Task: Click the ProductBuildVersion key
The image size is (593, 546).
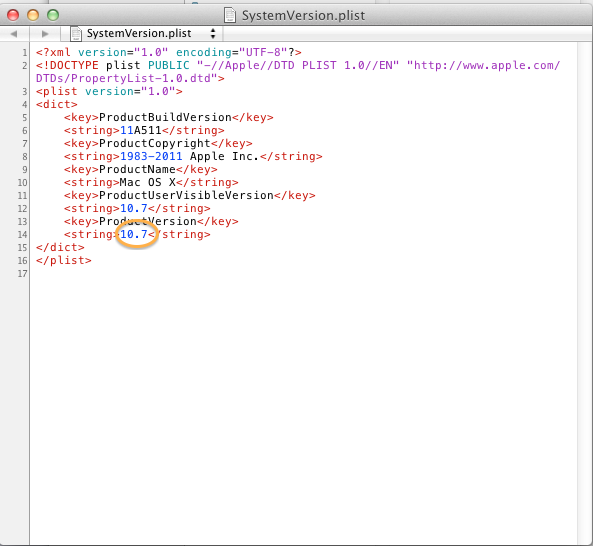Action: tap(168, 118)
